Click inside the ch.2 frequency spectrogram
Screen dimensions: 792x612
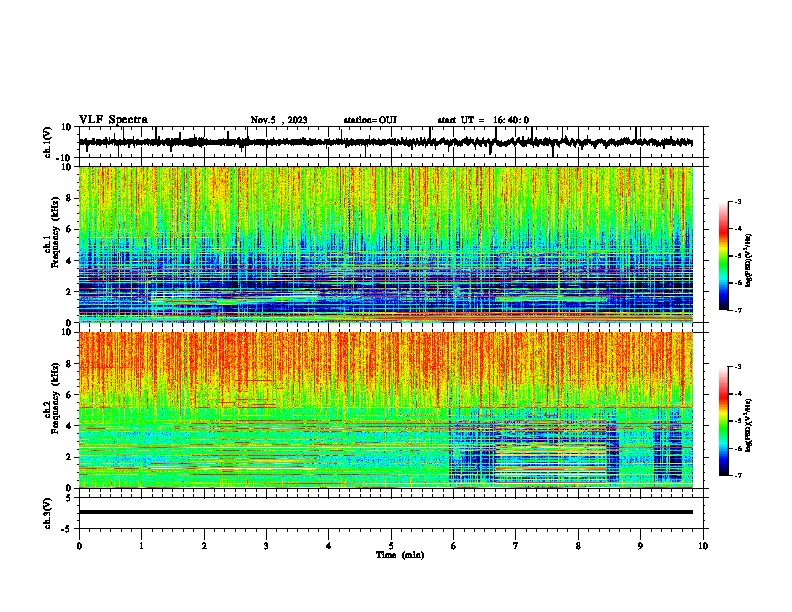(x=386, y=410)
